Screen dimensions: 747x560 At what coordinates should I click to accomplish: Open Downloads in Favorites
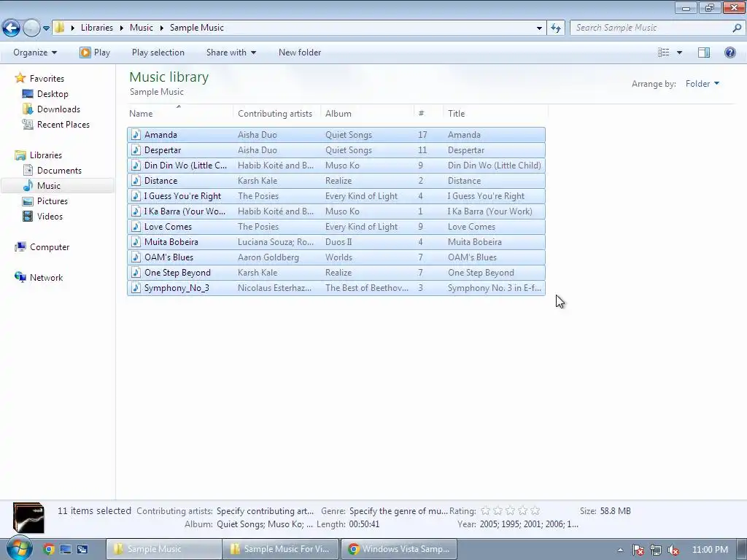click(x=58, y=109)
